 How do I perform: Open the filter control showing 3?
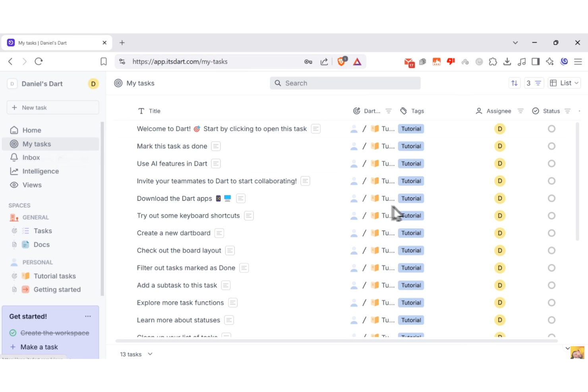point(534,83)
